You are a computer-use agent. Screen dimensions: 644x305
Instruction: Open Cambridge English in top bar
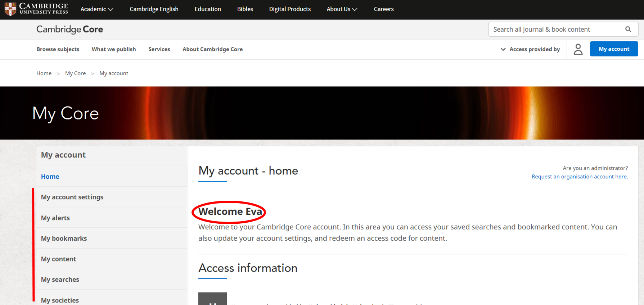click(154, 9)
